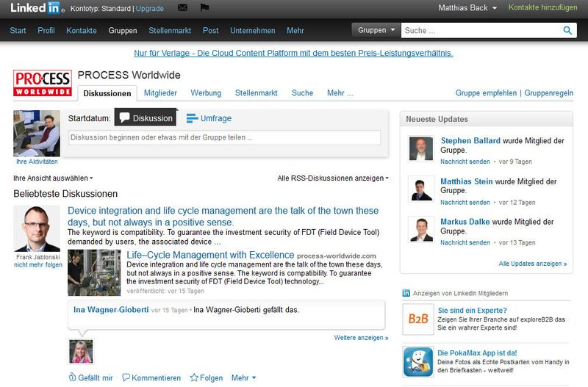Open Profil in main navigation
This screenshot has height=387, width=588.
pos(46,31)
